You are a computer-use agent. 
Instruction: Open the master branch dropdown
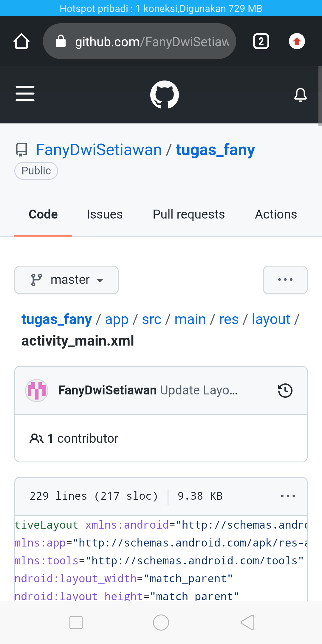click(66, 280)
